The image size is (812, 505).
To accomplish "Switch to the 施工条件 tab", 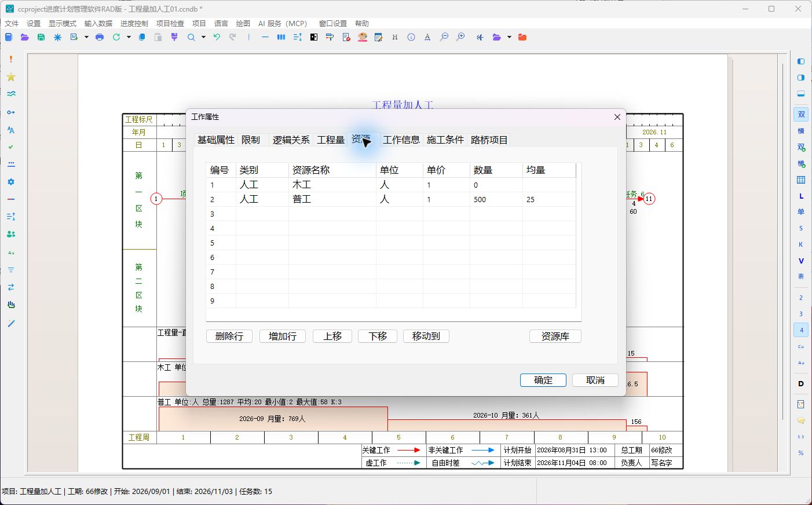I will tap(445, 140).
